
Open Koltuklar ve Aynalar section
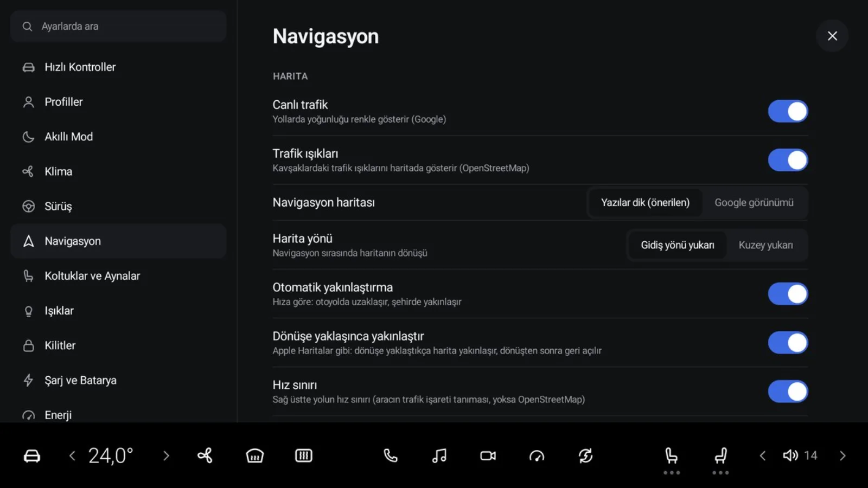118,276
